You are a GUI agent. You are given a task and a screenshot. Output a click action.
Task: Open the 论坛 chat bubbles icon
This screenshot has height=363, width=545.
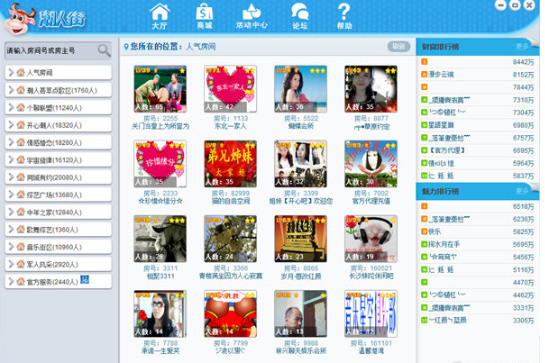click(x=300, y=13)
